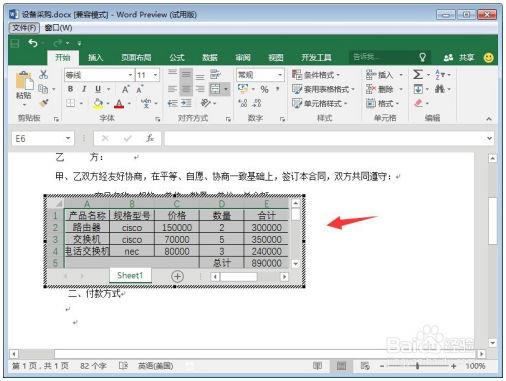
Task: Click the Undo arrow in quick access toolbar
Action: pyautogui.click(x=33, y=43)
